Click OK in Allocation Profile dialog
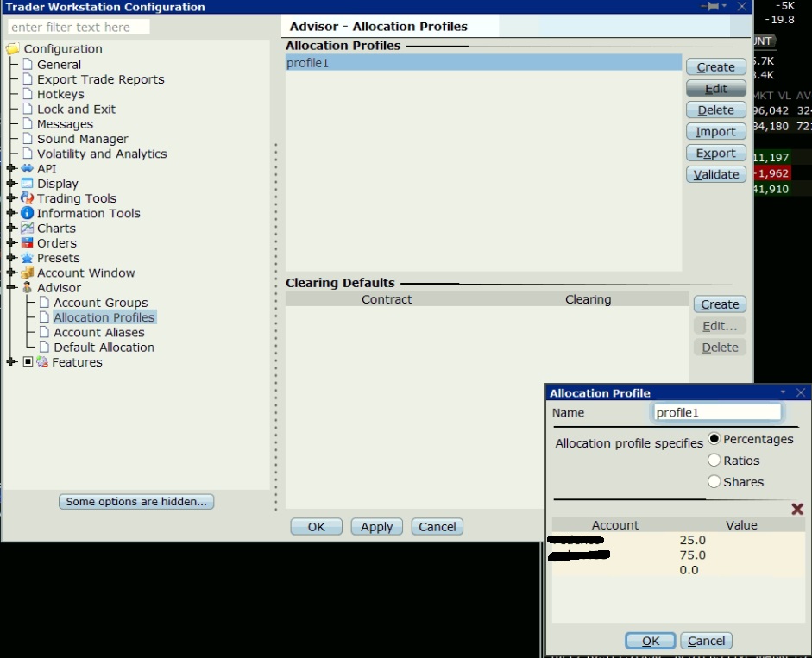 tap(651, 641)
